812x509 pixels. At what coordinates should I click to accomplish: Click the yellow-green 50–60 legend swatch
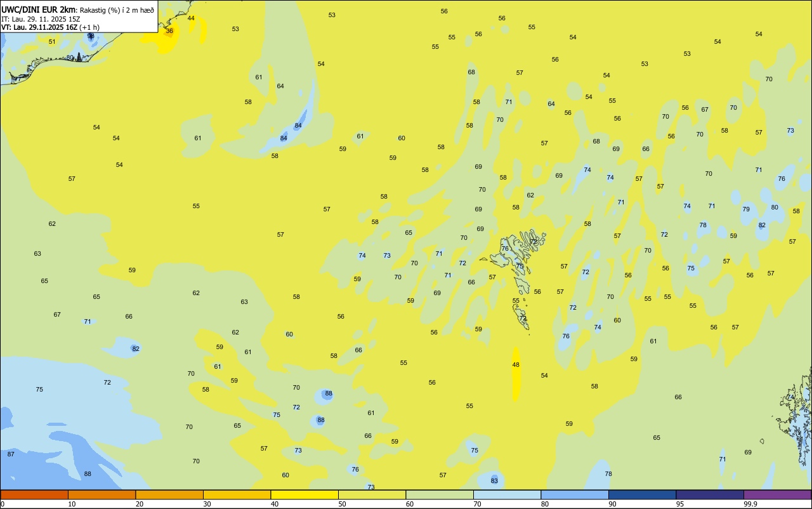(372, 494)
